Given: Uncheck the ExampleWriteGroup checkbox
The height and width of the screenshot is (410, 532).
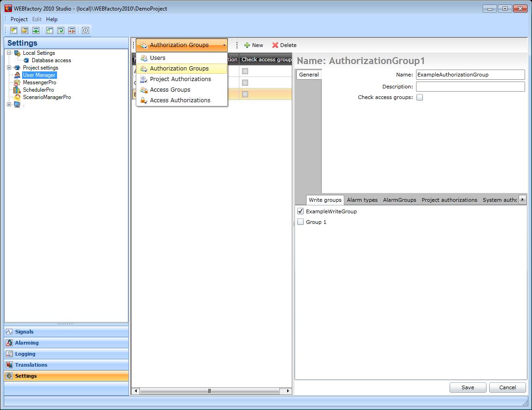Looking at the screenshot, I should click(301, 211).
